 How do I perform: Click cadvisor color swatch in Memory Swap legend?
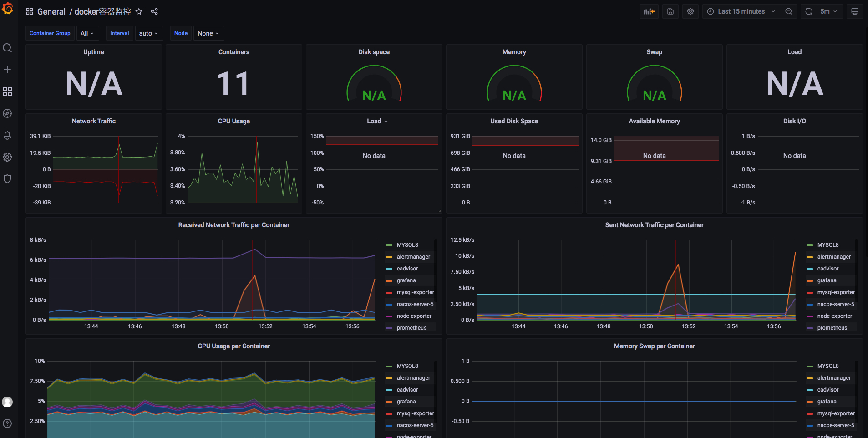tap(810, 390)
